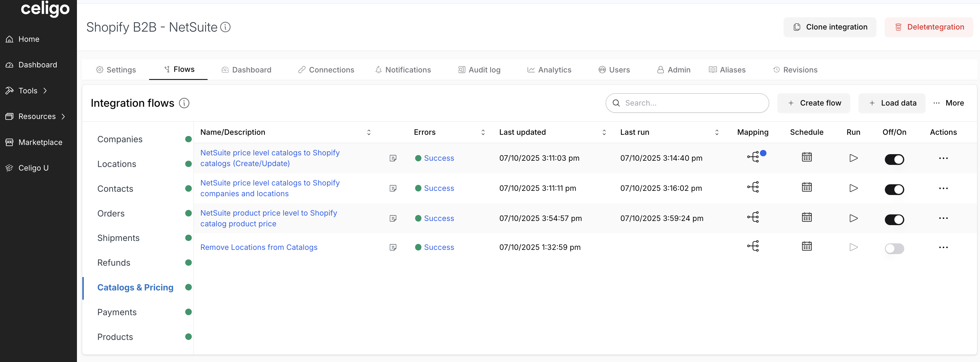This screenshot has height=362, width=980.
Task: Run the NetSuite product price level flow
Action: (853, 218)
